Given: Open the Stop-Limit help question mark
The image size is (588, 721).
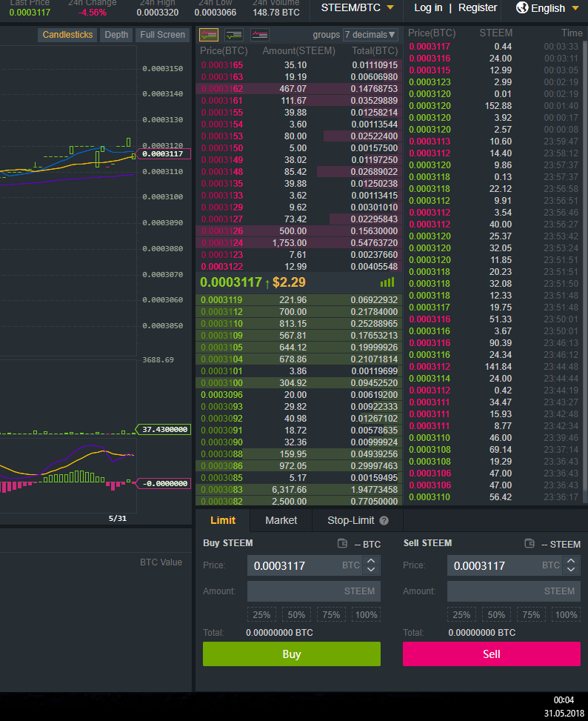Looking at the screenshot, I should pyautogui.click(x=384, y=520).
